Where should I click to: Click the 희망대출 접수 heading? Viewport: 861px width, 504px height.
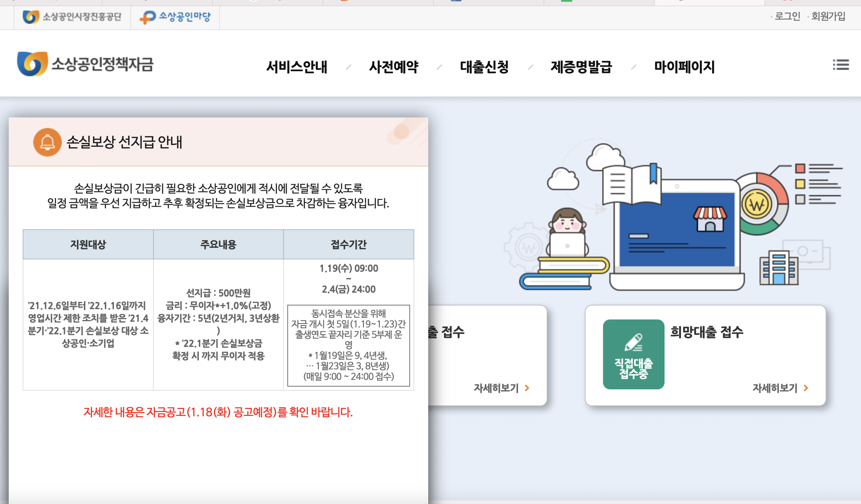(706, 332)
